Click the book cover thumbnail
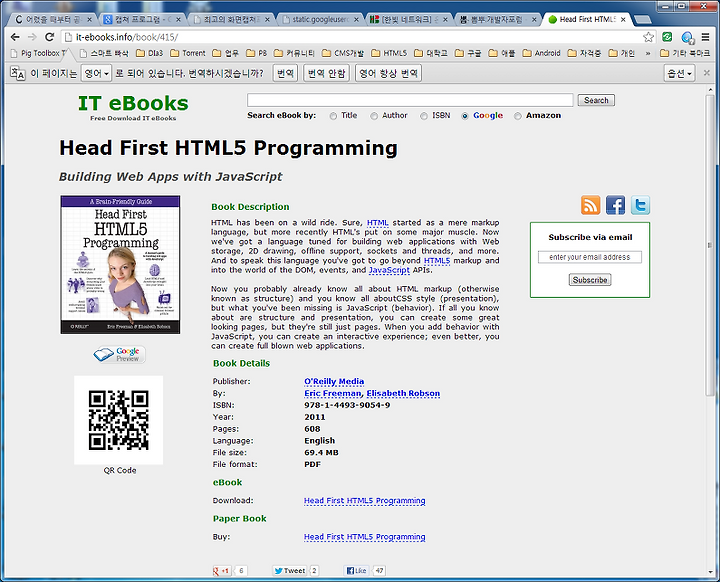The width and height of the screenshot is (720, 582). point(120,265)
